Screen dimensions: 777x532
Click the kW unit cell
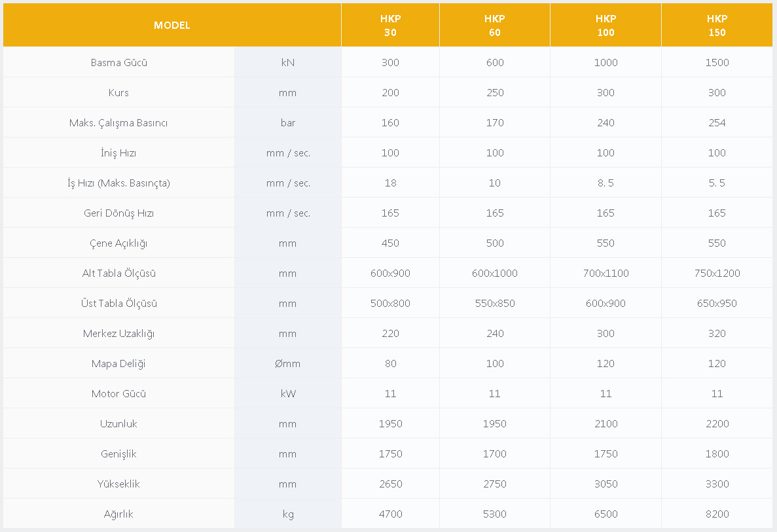288,394
